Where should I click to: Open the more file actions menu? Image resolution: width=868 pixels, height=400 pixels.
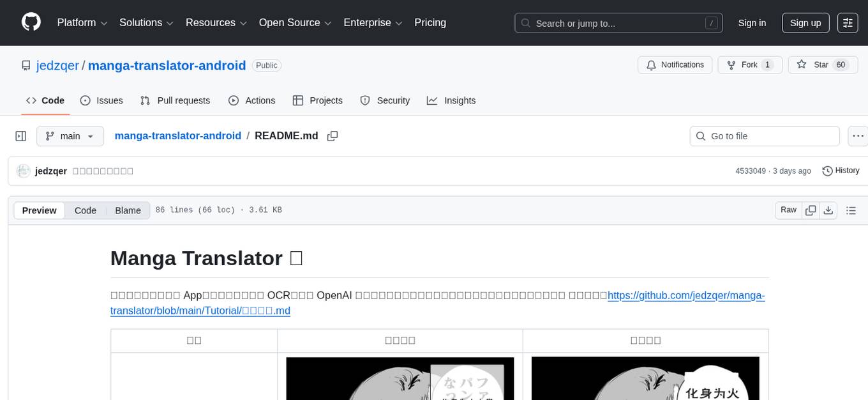pyautogui.click(x=858, y=136)
